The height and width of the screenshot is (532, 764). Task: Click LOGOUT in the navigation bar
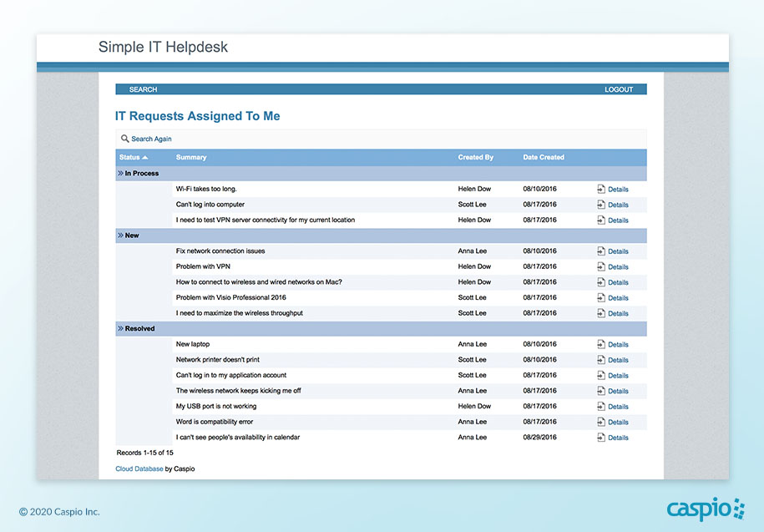tap(619, 89)
